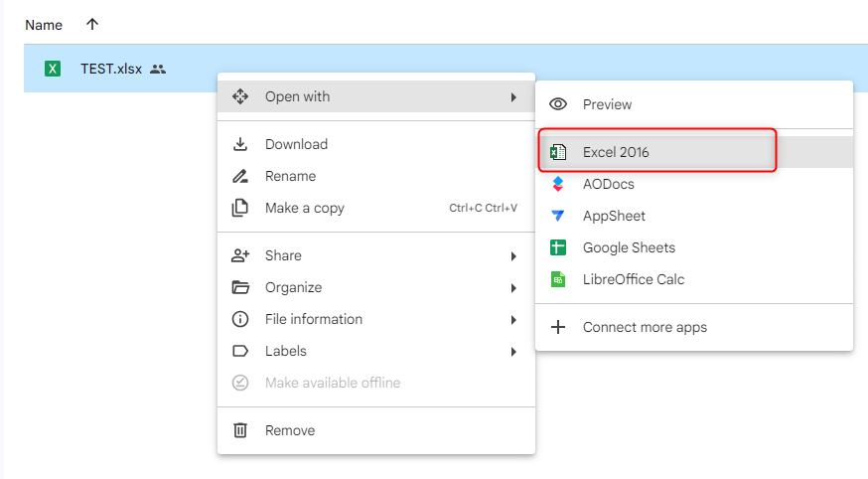Expand the Open with submenu arrow

tap(513, 97)
